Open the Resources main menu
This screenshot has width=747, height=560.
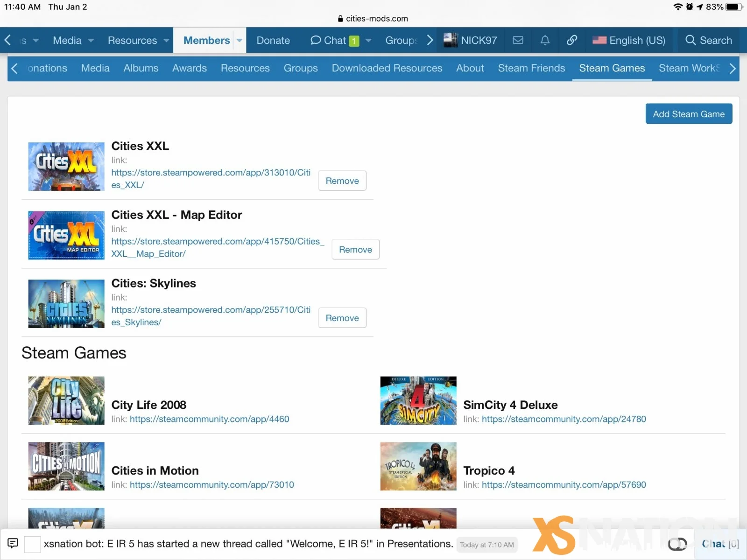[x=132, y=40]
